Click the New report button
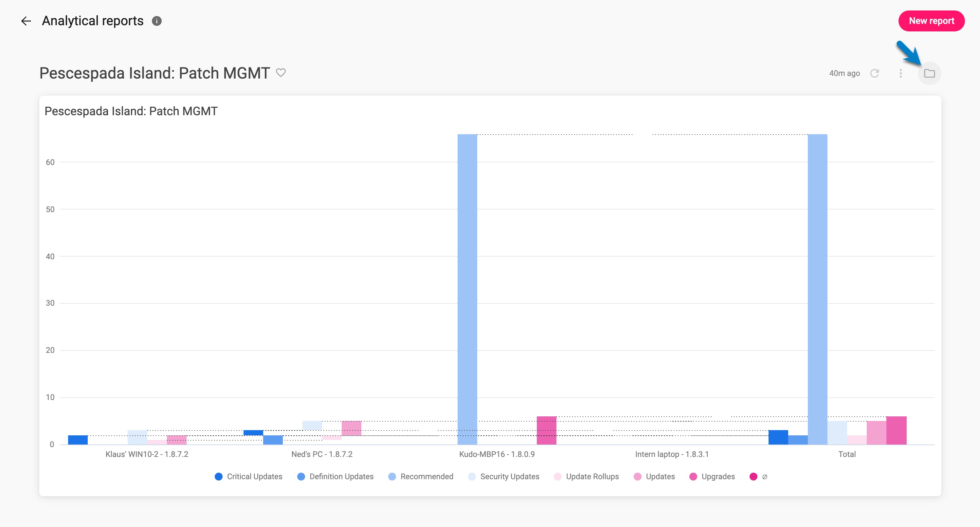 point(931,21)
